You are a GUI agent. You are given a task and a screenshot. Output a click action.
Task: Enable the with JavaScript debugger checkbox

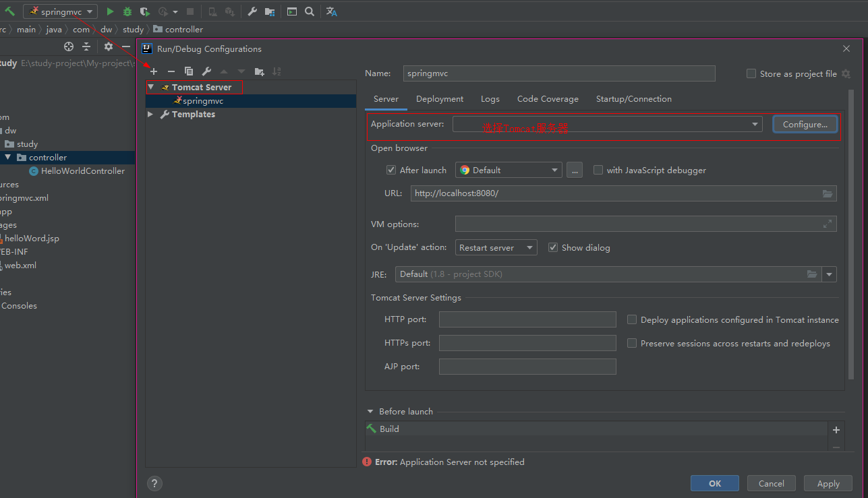598,170
